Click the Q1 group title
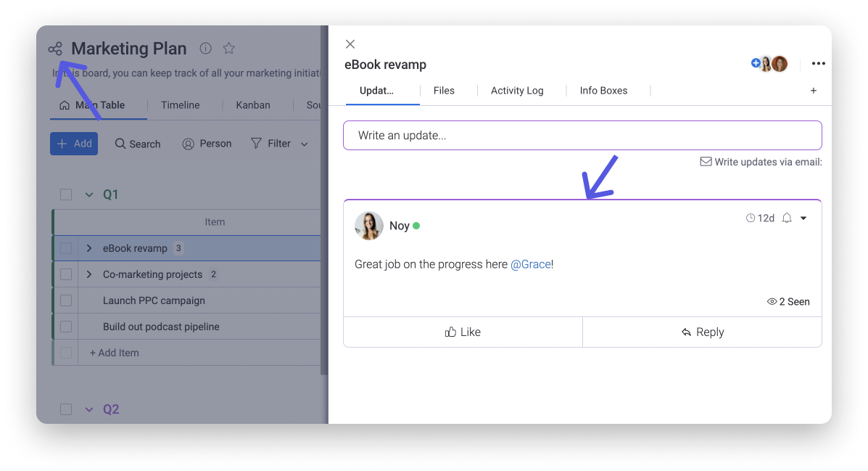Viewport: 868px width, 471px height. (x=111, y=194)
